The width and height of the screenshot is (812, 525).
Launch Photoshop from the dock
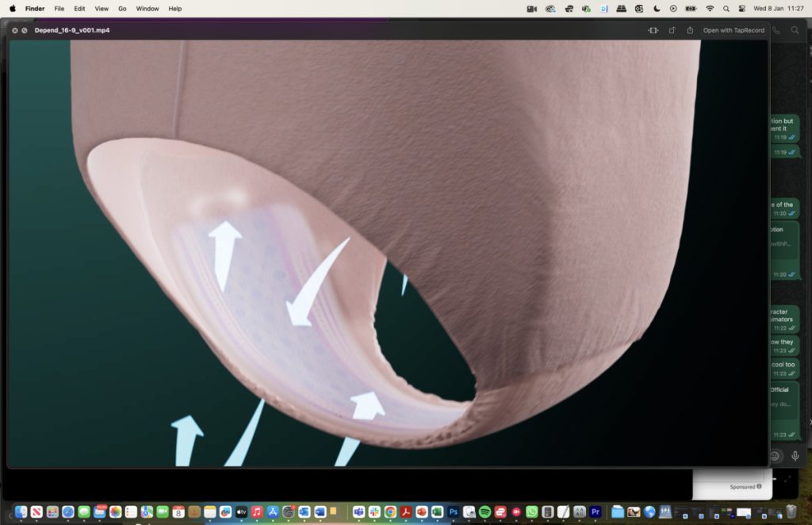[x=454, y=512]
